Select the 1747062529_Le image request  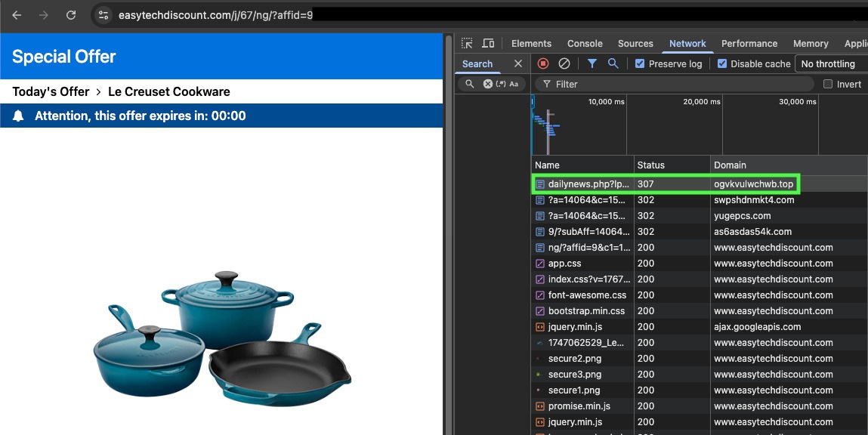[x=700, y=343]
